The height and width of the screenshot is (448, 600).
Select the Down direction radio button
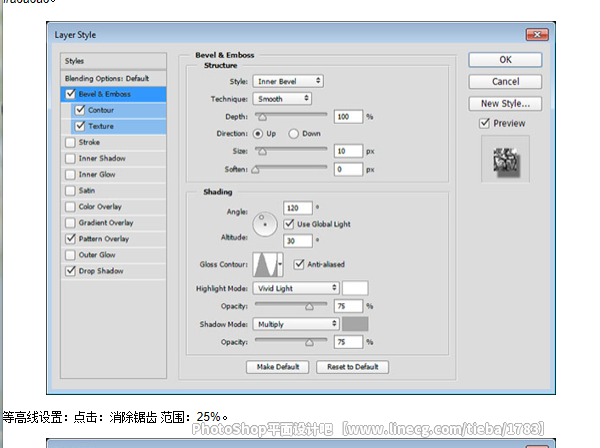pos(293,134)
